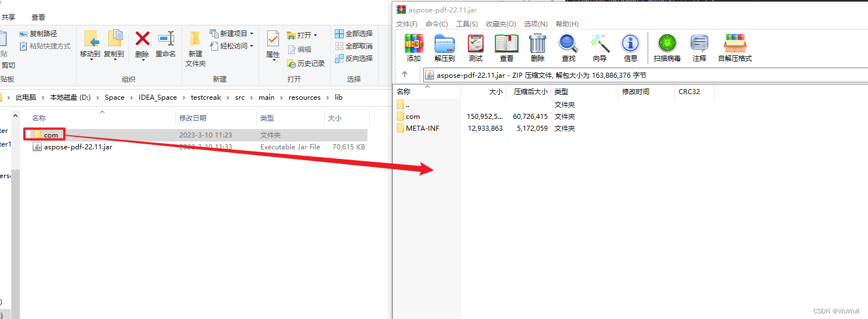Sort by 修改时间 column in WinRAR
Screen dimensions: 868x319
click(x=636, y=91)
